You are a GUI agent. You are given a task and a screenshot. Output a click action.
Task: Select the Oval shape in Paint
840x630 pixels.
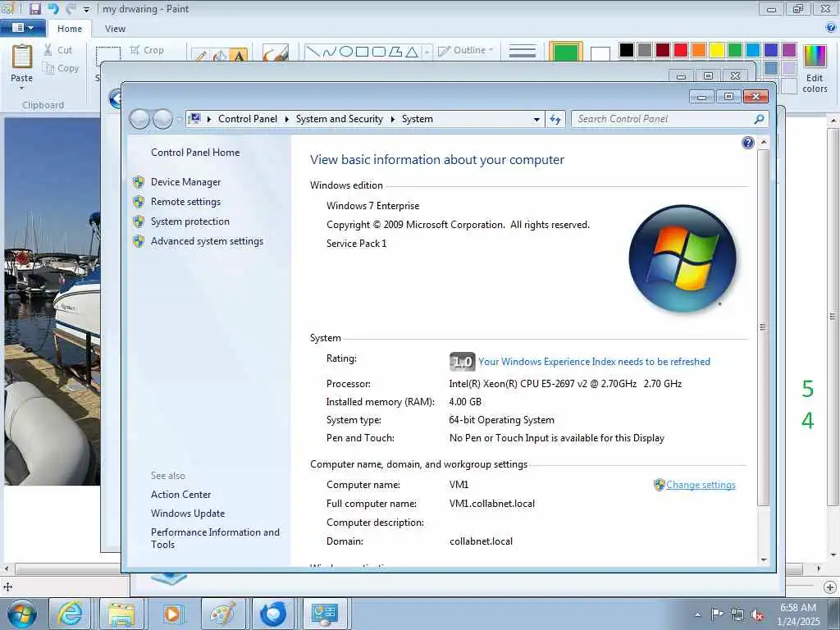[346, 52]
